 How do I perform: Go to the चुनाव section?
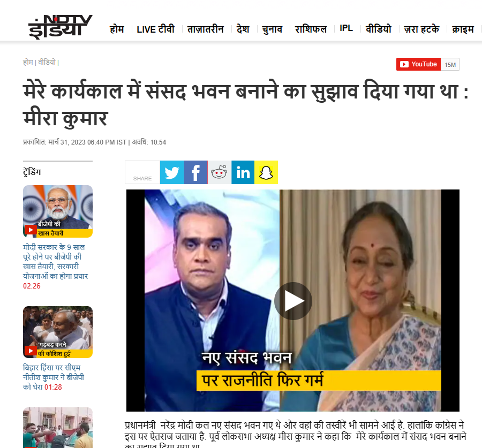[x=272, y=29]
